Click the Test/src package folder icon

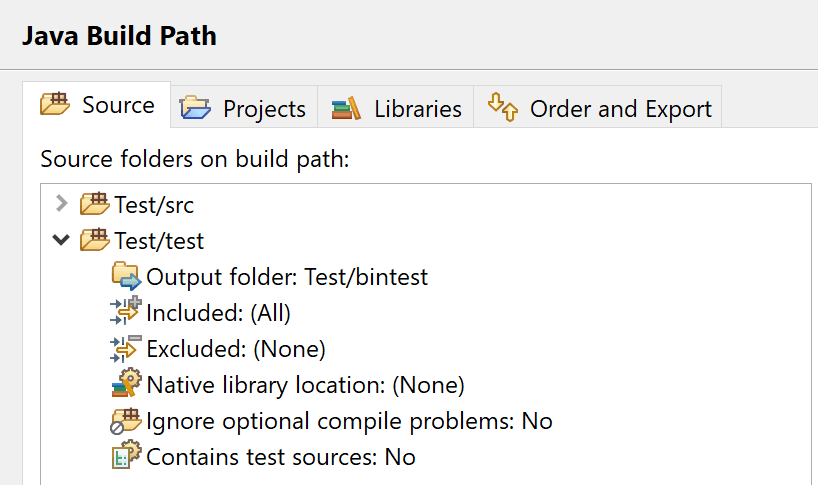pos(94,204)
